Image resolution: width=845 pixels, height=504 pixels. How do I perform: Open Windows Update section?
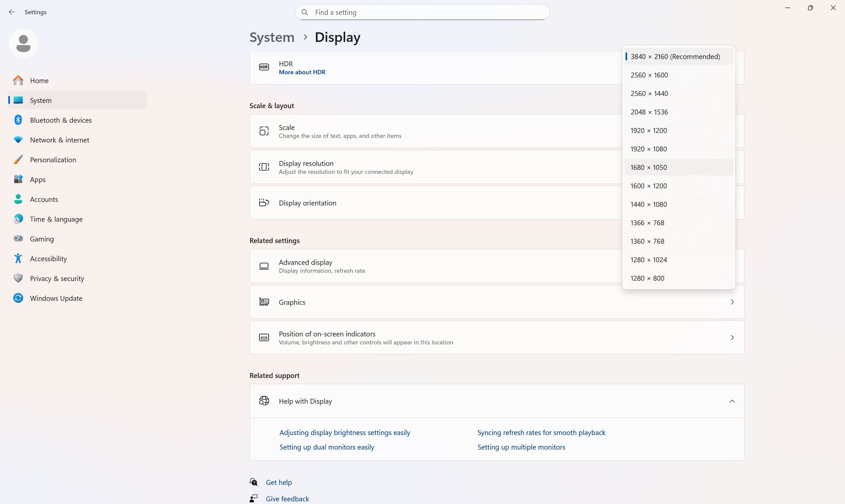[x=56, y=298]
